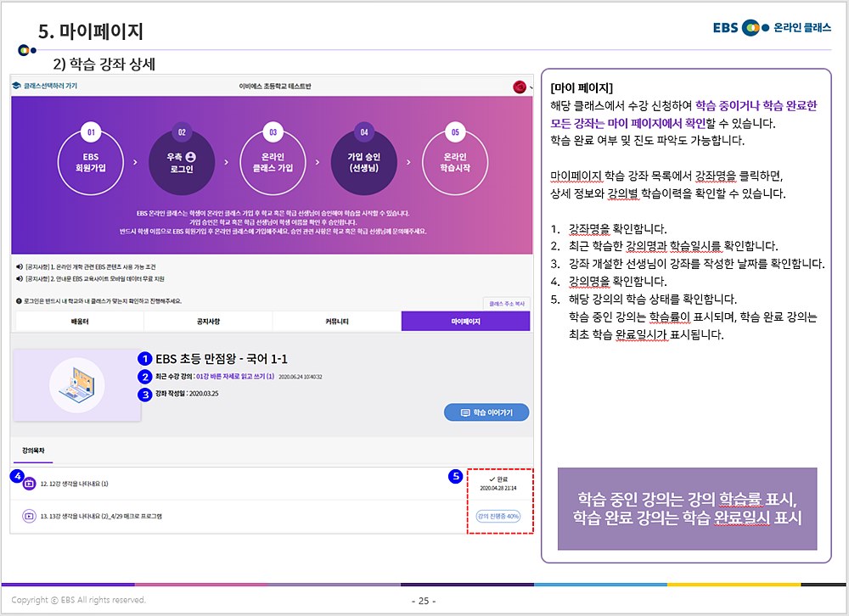Select the 03 온라인 클래스 가입 step circle
This screenshot has width=849, height=616.
pos(273,162)
